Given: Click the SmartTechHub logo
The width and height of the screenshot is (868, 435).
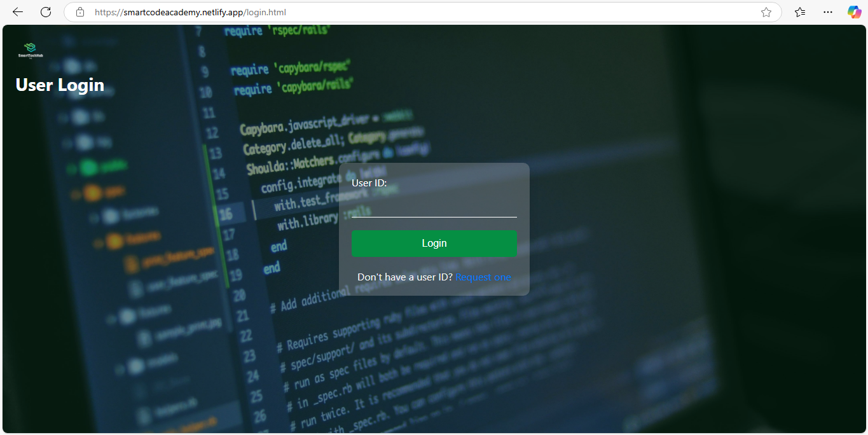Looking at the screenshot, I should pyautogui.click(x=30, y=50).
